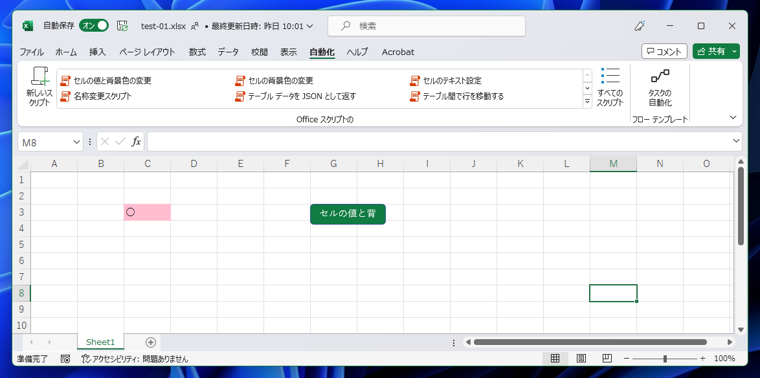760x378 pixels.
Task: Open the 数式 tab
Action: tap(197, 52)
